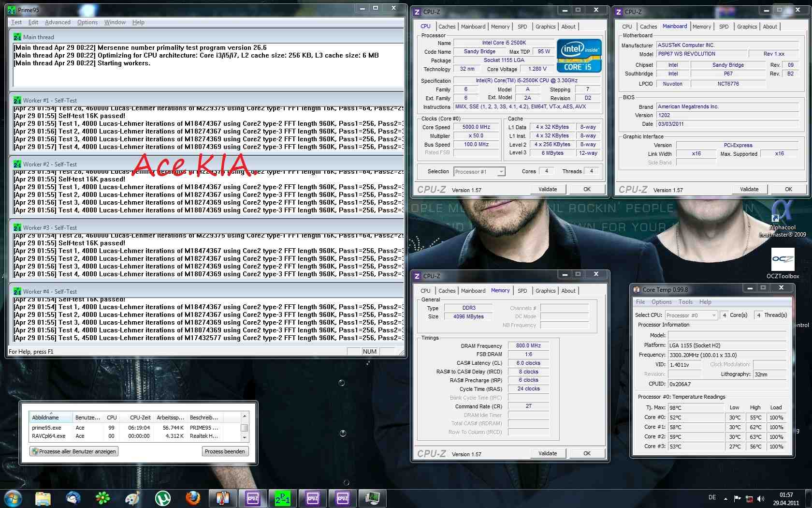Click the Worker #1 Self-Test window icon

click(17, 100)
